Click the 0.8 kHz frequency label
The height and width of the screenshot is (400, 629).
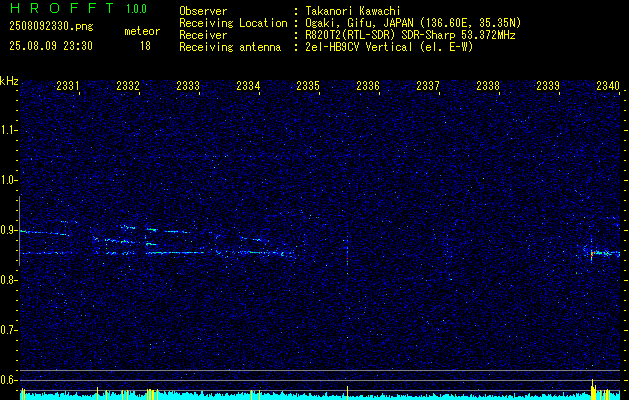point(8,280)
